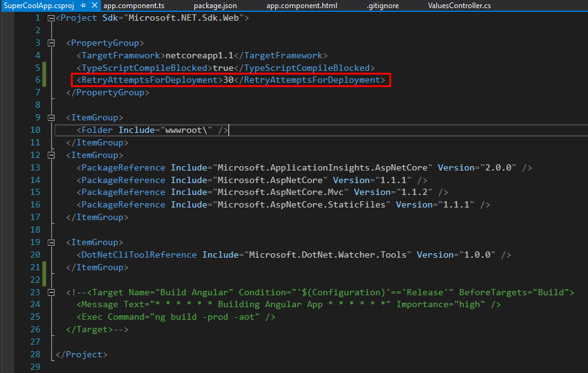Click the TypeScriptCompileBlocked opening tag
588x373 pixels.
pos(144,68)
